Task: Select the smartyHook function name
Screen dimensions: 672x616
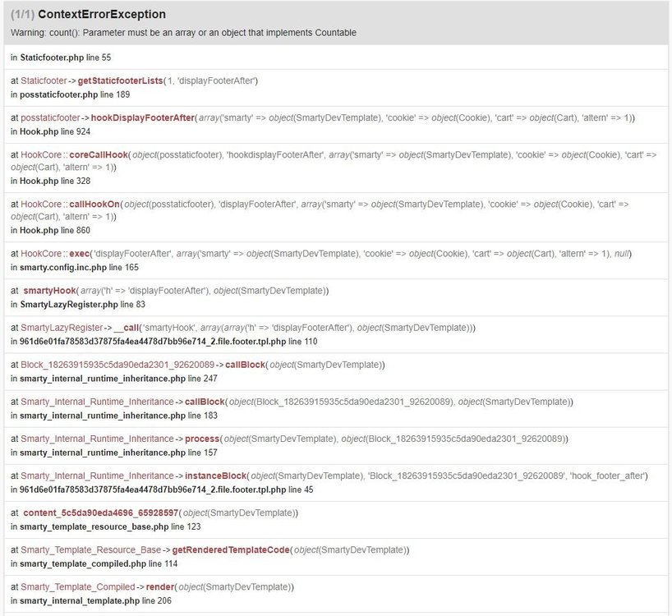Action: click(x=49, y=291)
